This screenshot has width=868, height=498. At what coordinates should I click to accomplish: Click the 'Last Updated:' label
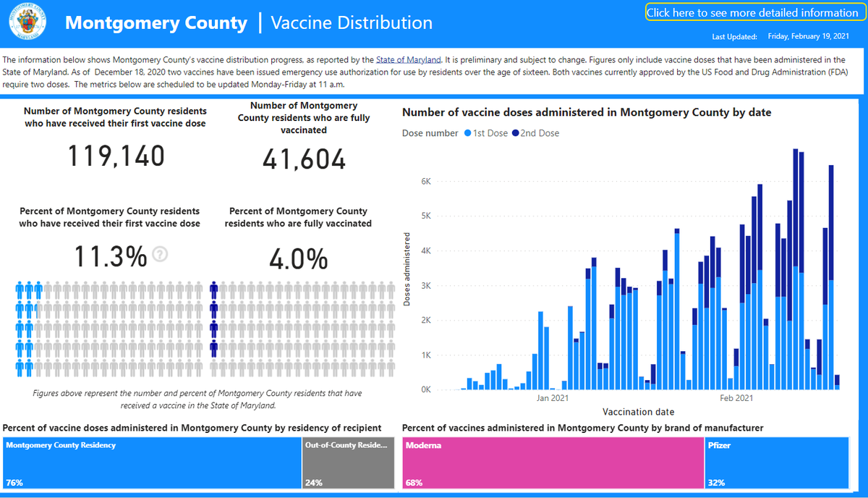[x=735, y=36]
